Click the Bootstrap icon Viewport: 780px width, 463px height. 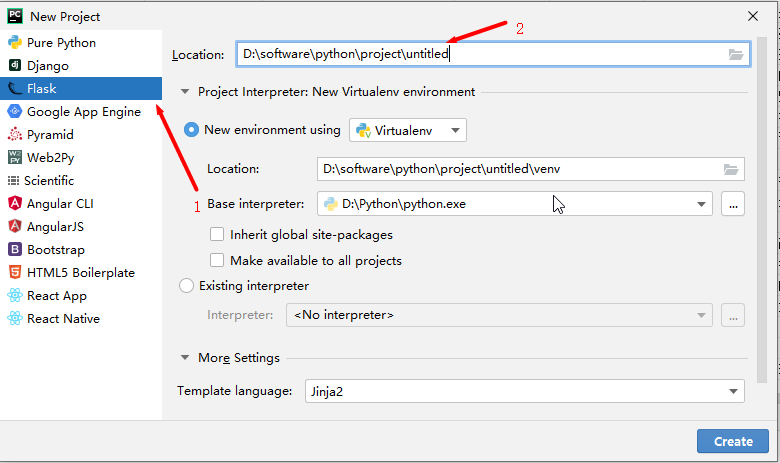coord(15,249)
